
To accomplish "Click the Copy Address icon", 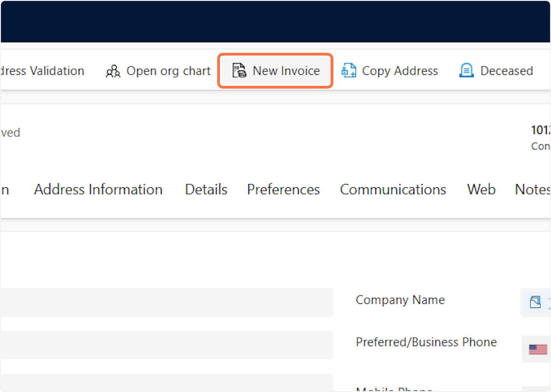I will click(x=349, y=71).
